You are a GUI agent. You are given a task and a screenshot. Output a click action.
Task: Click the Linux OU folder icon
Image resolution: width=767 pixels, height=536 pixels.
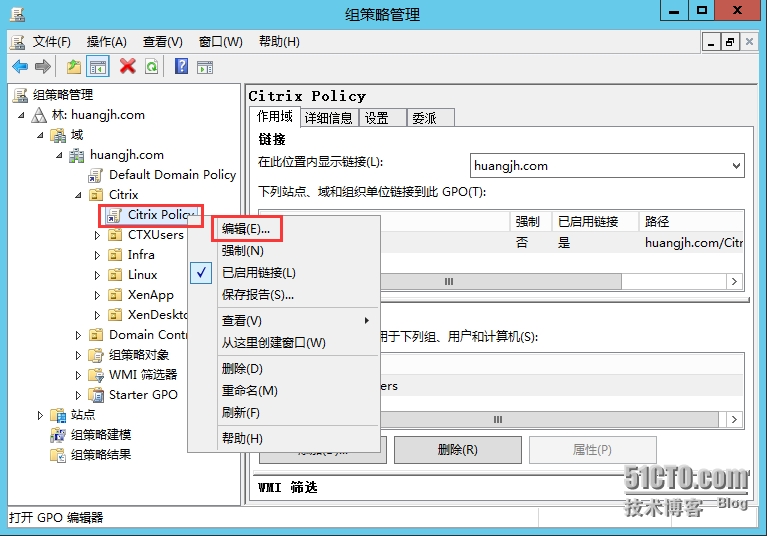(115, 275)
